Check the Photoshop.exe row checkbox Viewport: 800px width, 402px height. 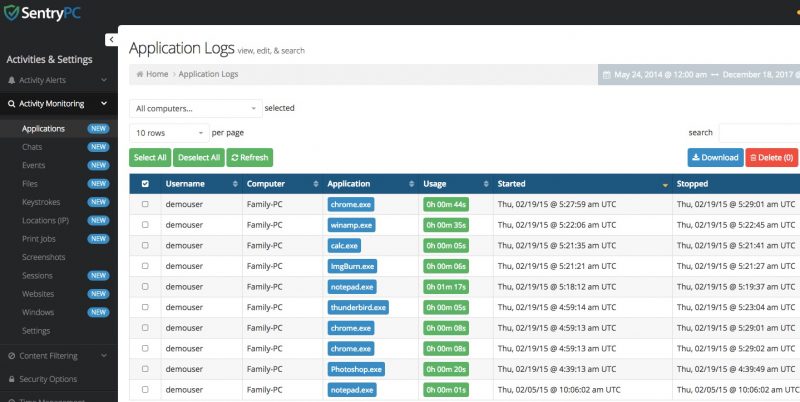[x=145, y=369]
